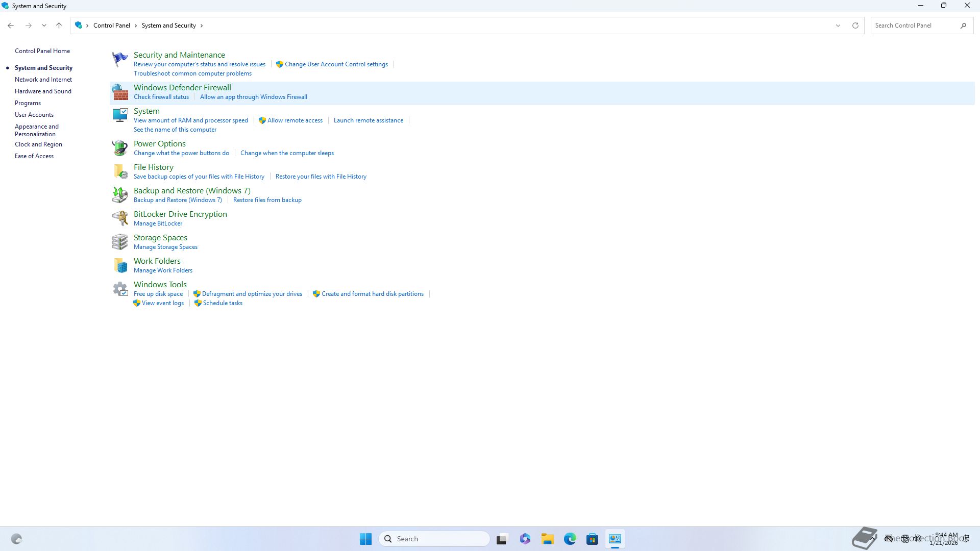Click the BitLocker Drive Encryption key icon
Screen dimensions: 980x551
(120, 218)
